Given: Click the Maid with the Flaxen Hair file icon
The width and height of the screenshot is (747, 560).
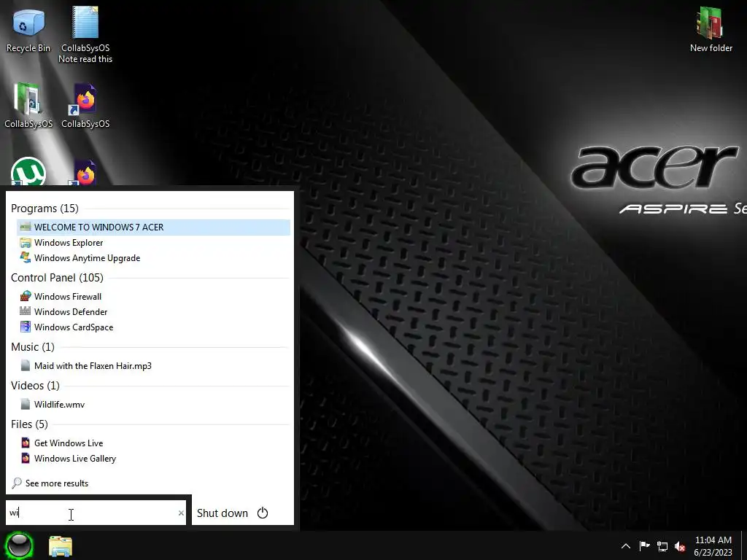Looking at the screenshot, I should [x=26, y=366].
